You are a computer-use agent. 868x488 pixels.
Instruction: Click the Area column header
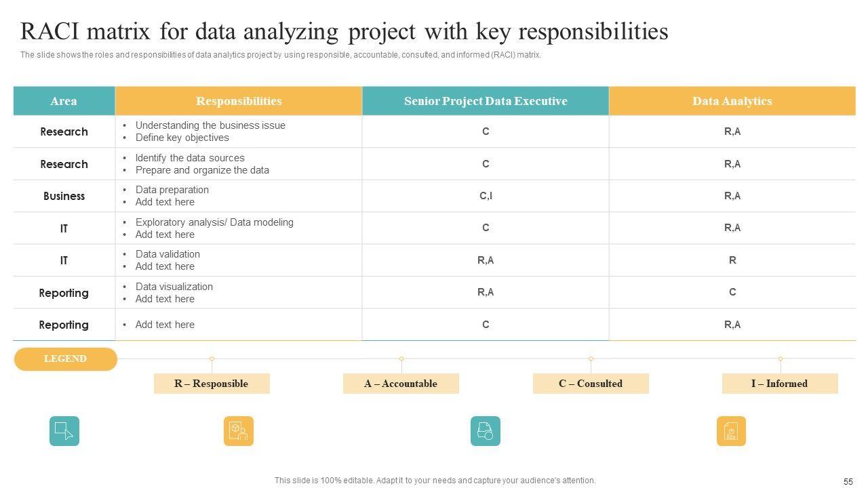64,101
